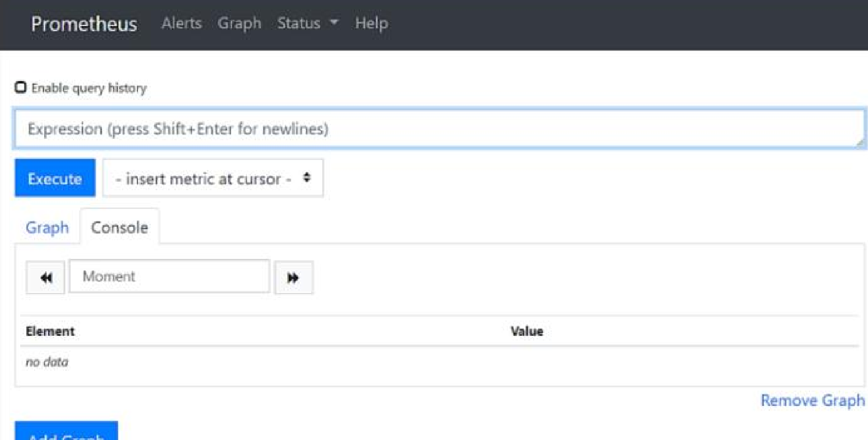The image size is (868, 440).
Task: Open the Graph navigation menu item
Action: [x=239, y=23]
